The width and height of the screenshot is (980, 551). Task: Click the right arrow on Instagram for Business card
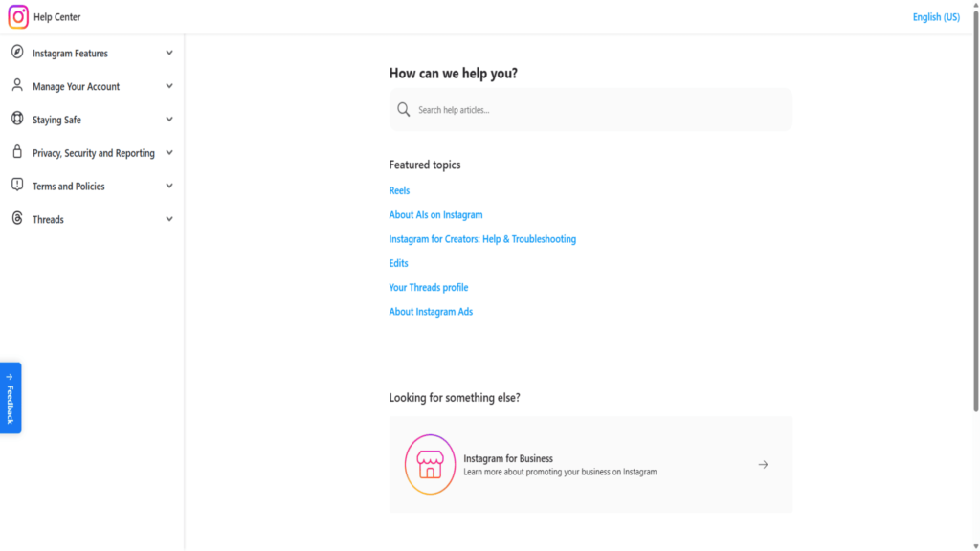(x=763, y=464)
